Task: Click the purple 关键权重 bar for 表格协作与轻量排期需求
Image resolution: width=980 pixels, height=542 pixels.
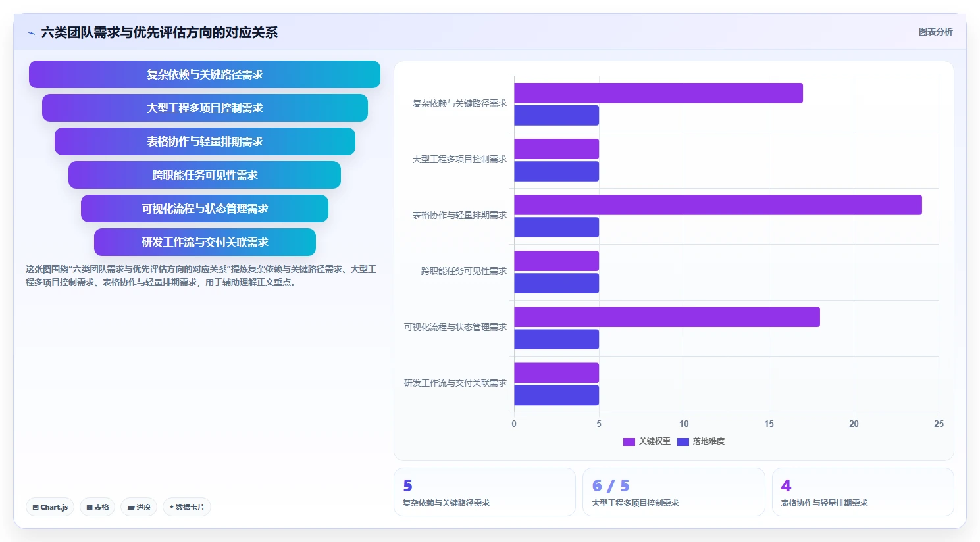Action: pyautogui.click(x=718, y=205)
